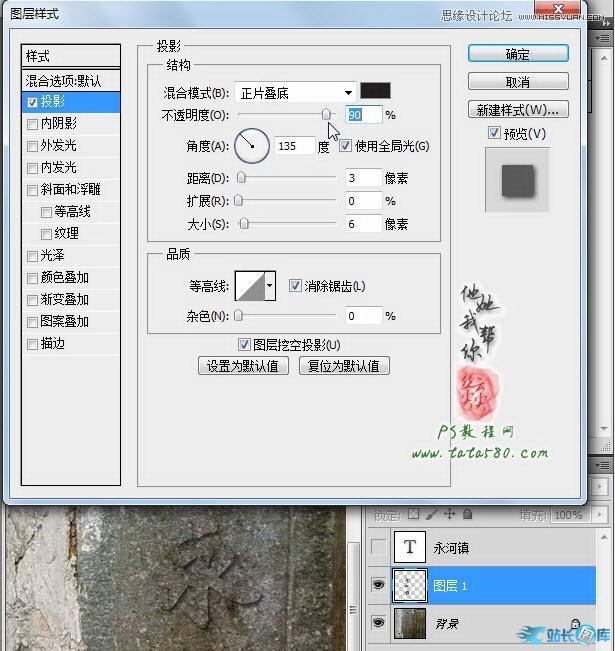Open the 混合模式 blend mode dropdown

tap(295, 93)
